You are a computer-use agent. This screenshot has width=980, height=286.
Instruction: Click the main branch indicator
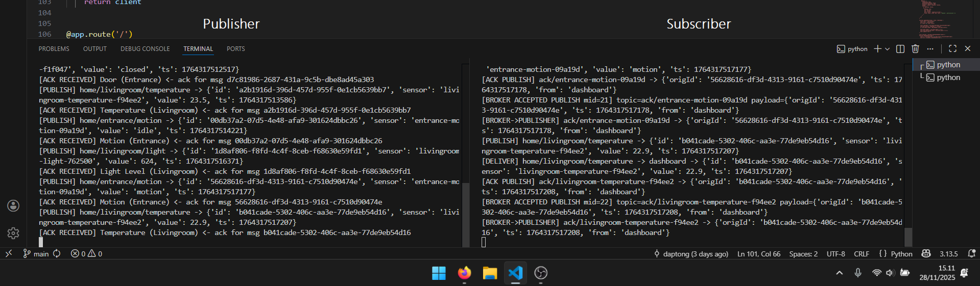point(36,253)
